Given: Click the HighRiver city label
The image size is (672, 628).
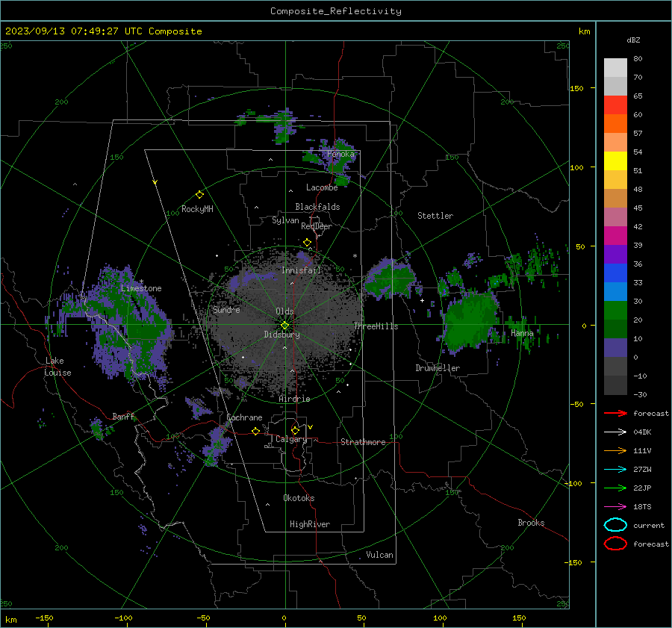Looking at the screenshot, I should point(310,524).
